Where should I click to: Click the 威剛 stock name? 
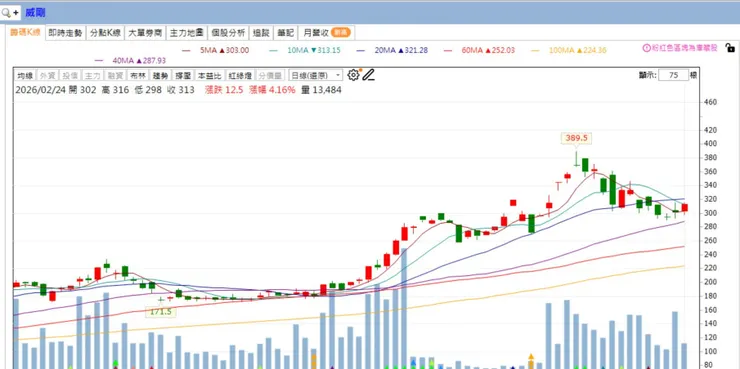[x=35, y=13]
